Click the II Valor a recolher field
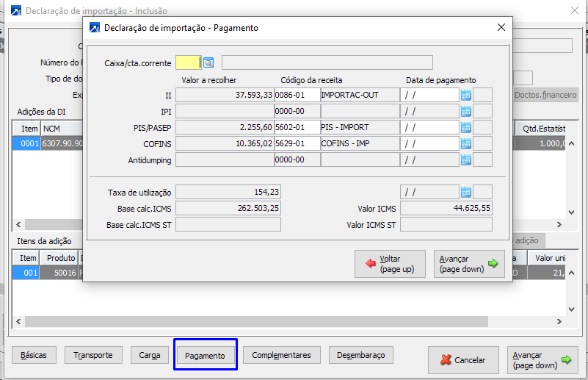The height and width of the screenshot is (380, 588). pos(225,95)
